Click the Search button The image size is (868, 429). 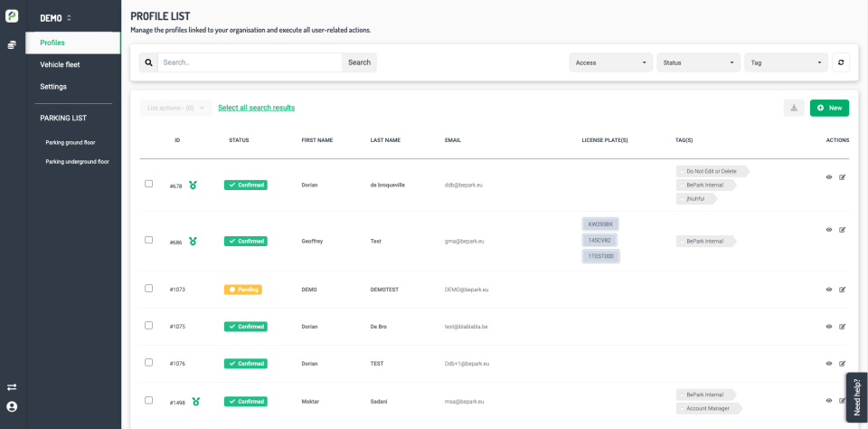pos(359,62)
